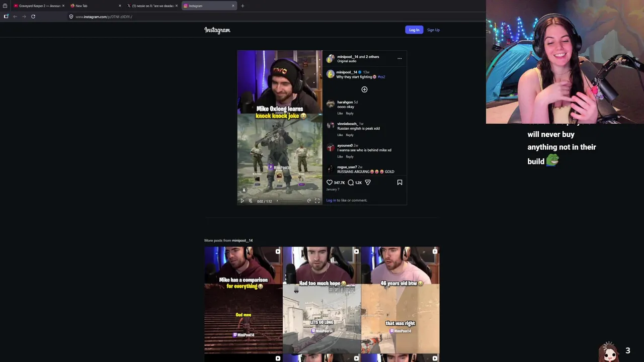Open the browser tab list icon
The width and height of the screenshot is (644, 362).
(5, 6)
